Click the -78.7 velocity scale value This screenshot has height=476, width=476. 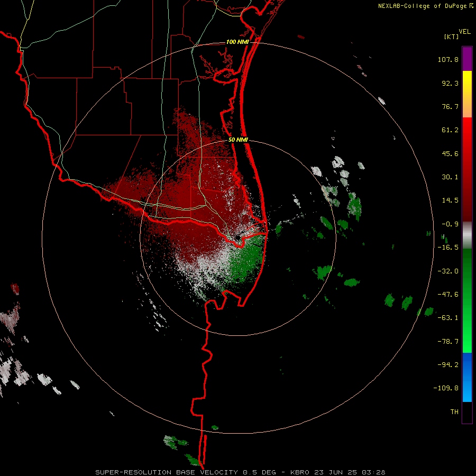click(448, 342)
